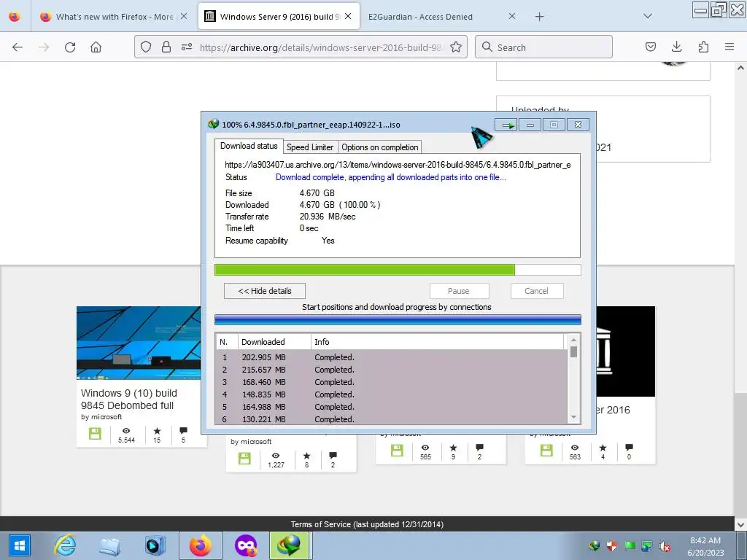Click the connections list scroll down arrow

[x=573, y=418]
